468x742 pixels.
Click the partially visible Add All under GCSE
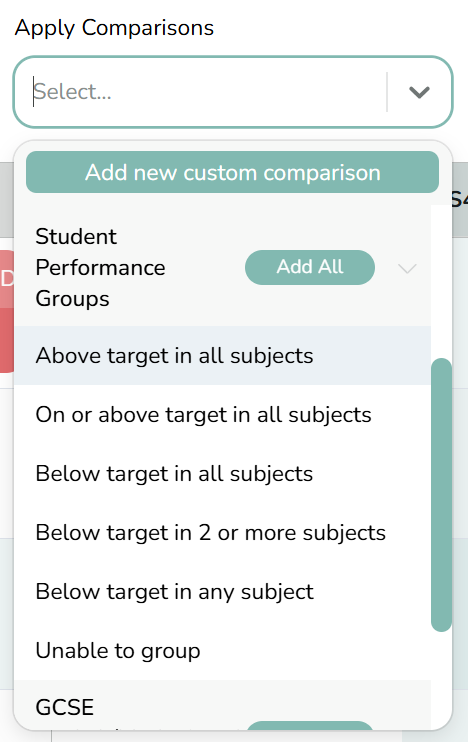310,726
